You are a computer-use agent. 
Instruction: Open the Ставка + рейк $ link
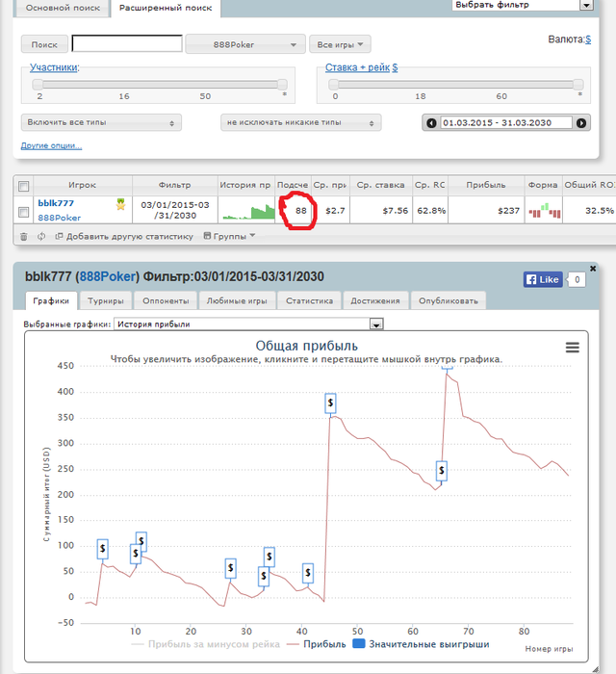(x=361, y=67)
